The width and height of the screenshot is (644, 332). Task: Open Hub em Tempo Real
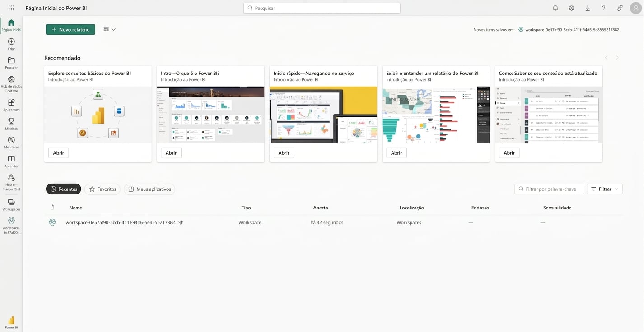(11, 182)
